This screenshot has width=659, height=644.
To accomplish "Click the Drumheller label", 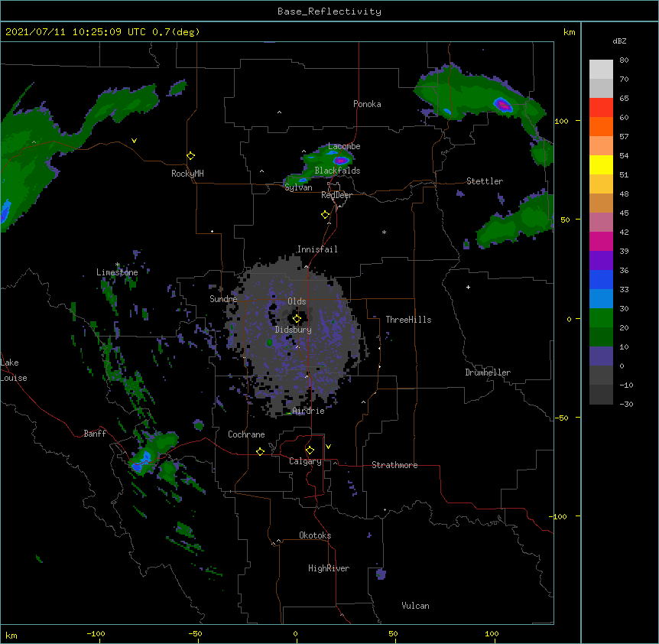I will (x=488, y=372).
